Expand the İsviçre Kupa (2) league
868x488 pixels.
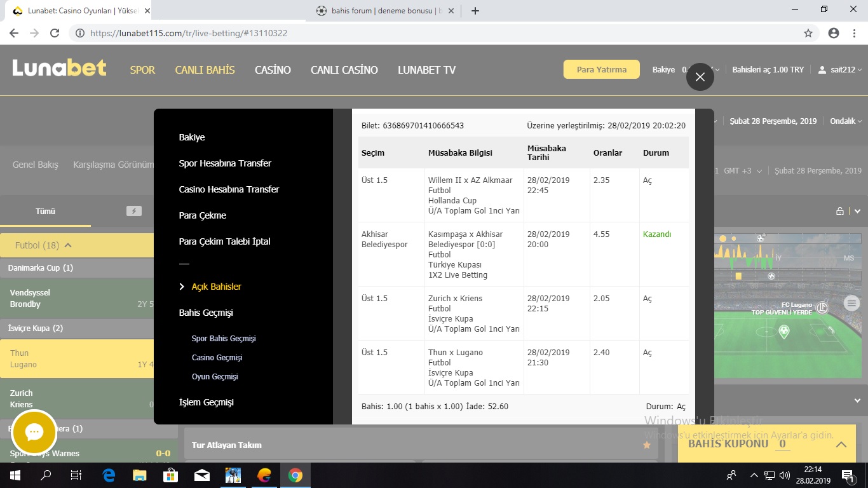[77, 328]
